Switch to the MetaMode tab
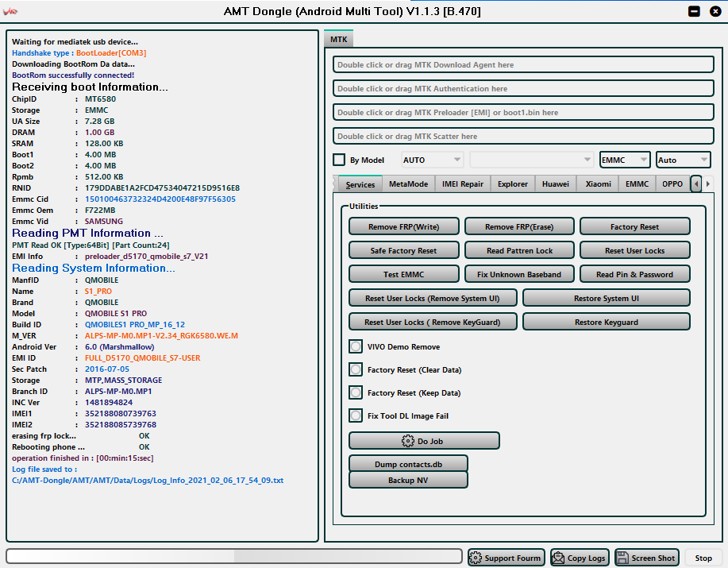Screen dimensions: 728x568 tap(409, 184)
